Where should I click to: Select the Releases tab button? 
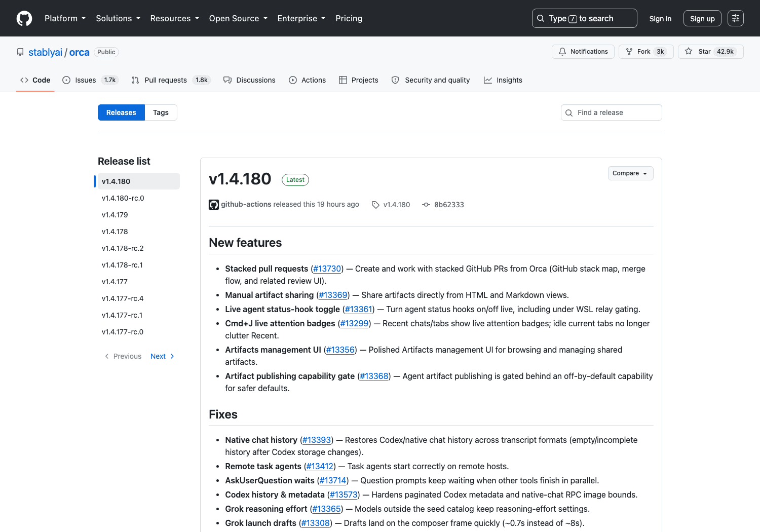click(121, 112)
